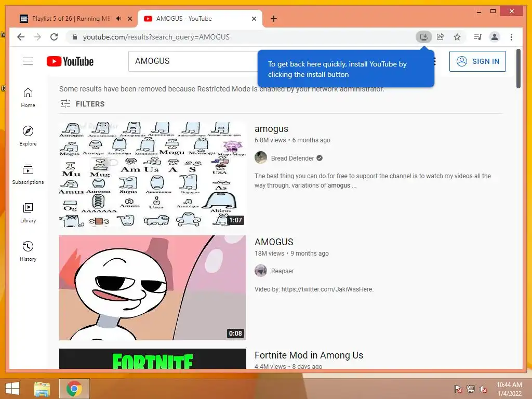Click the Chrome taskbar icon
This screenshot has height=399, width=532.
[74, 389]
